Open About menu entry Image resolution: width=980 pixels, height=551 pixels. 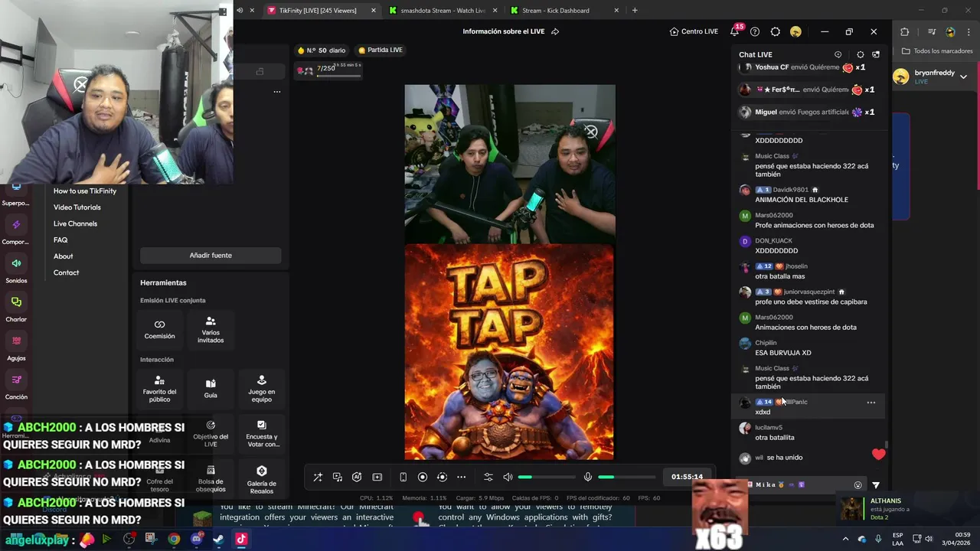(64, 256)
